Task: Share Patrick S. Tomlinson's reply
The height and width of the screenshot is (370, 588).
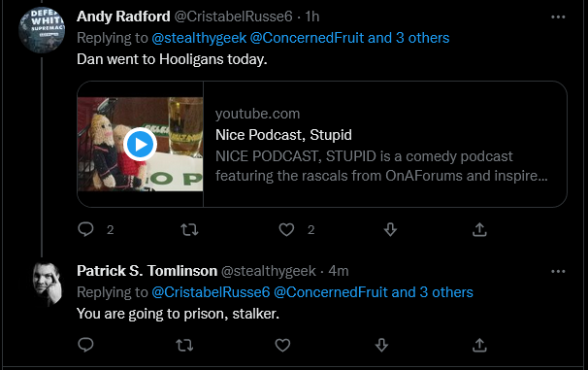Action: point(479,345)
